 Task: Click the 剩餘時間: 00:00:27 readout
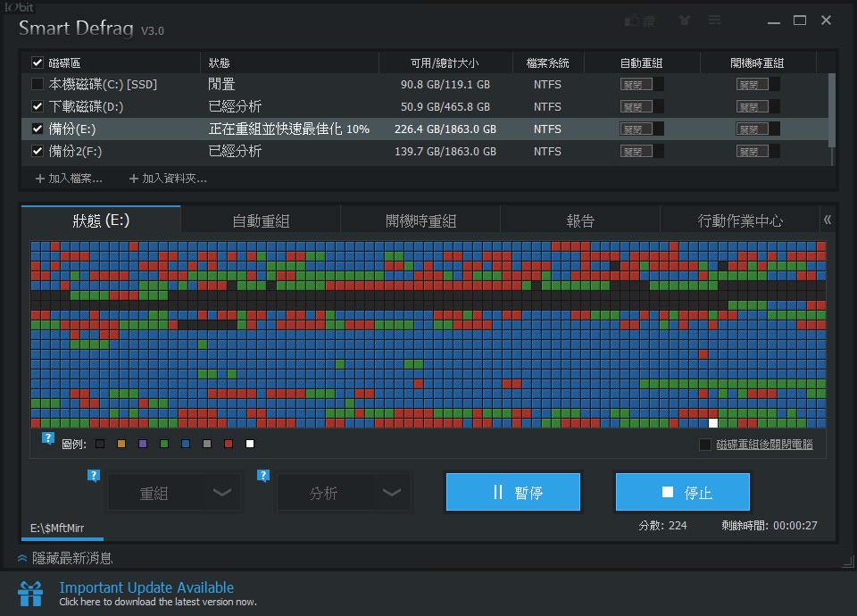coord(769,526)
